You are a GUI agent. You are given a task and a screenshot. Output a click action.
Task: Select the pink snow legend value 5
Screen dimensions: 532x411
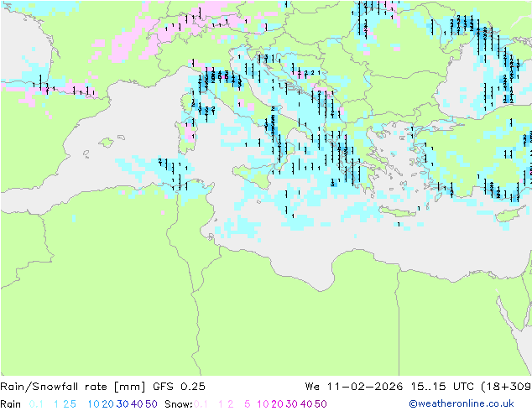[247, 404]
